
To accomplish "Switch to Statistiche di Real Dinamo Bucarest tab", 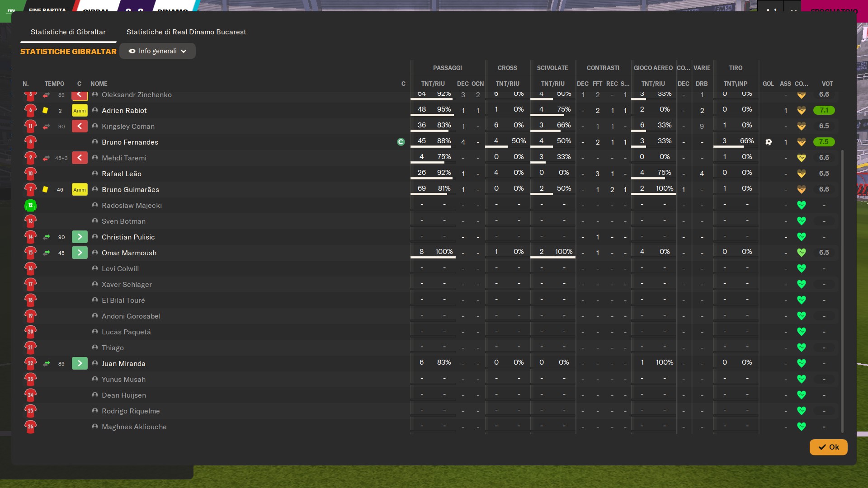I will click(186, 32).
